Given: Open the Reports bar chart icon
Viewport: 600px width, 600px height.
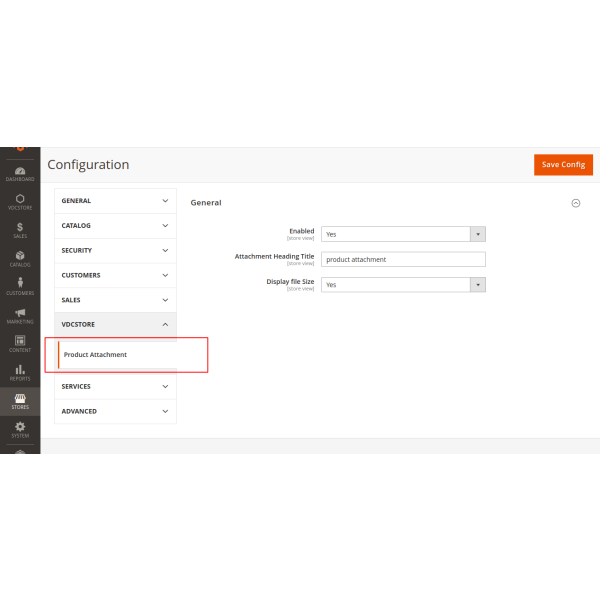Looking at the screenshot, I should (x=20, y=371).
